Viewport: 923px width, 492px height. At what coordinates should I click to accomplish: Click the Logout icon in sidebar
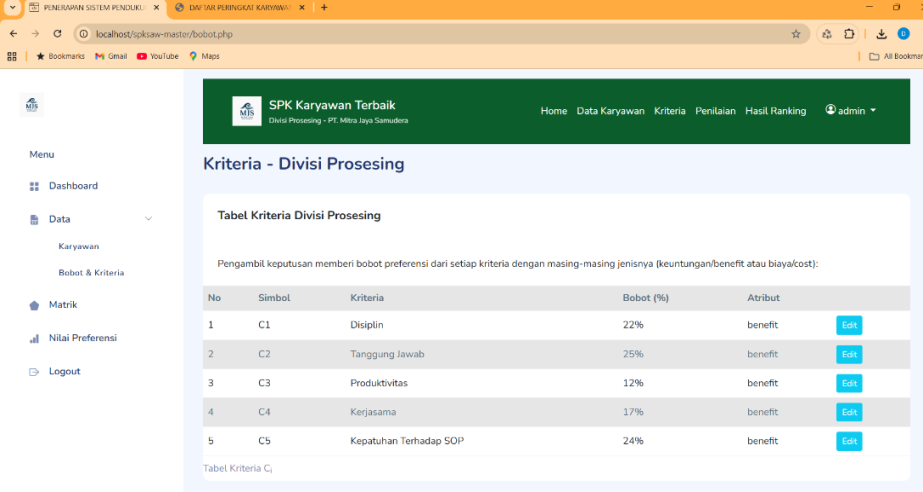pos(34,372)
